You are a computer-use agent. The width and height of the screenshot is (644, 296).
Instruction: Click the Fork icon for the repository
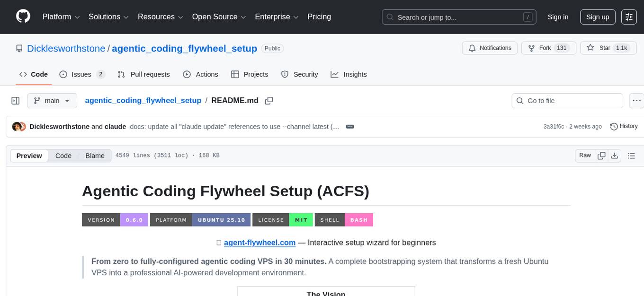point(531,48)
